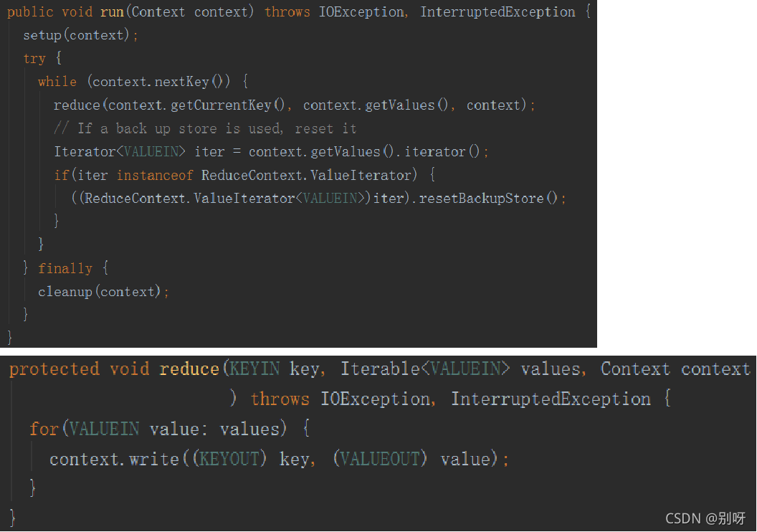757x532 pixels.
Task: Click 'getCurrentKey()' in the reduce call
Action: point(228,105)
